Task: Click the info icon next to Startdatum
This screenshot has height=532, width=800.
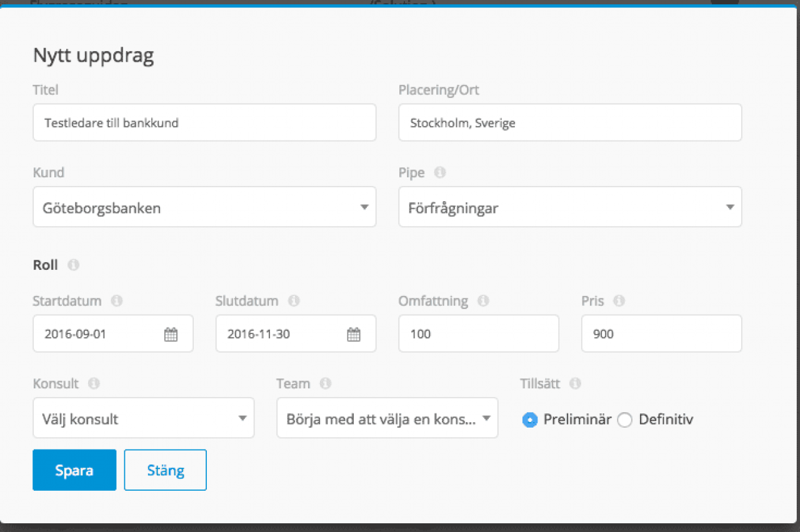Action: click(116, 301)
